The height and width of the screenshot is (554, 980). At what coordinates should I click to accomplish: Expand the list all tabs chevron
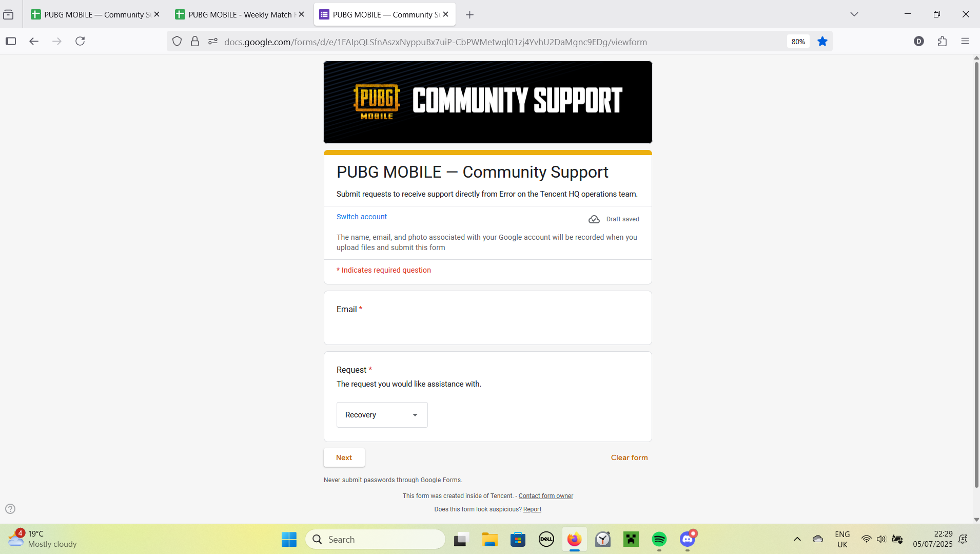[x=854, y=14]
